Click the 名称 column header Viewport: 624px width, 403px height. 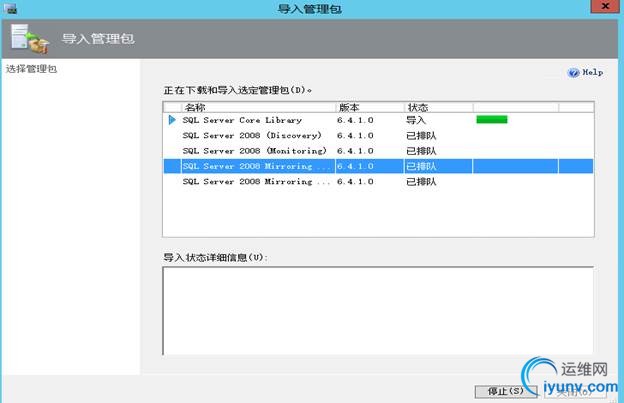258,107
